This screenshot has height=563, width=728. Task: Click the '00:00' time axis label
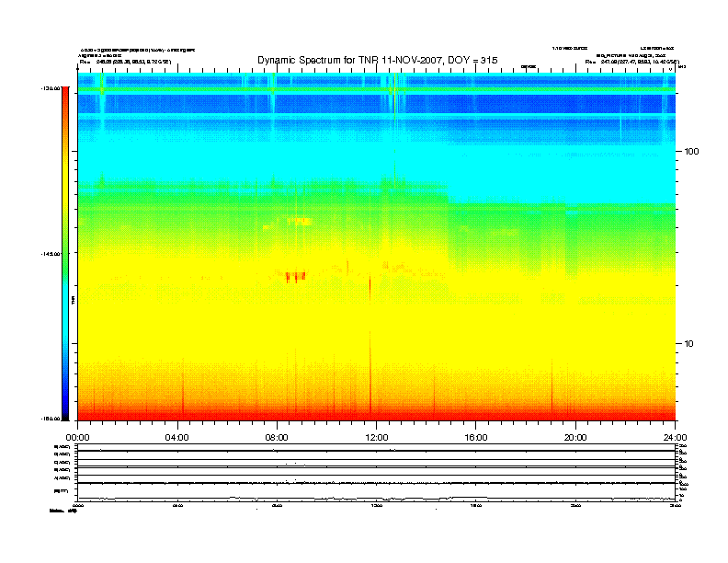click(x=77, y=438)
